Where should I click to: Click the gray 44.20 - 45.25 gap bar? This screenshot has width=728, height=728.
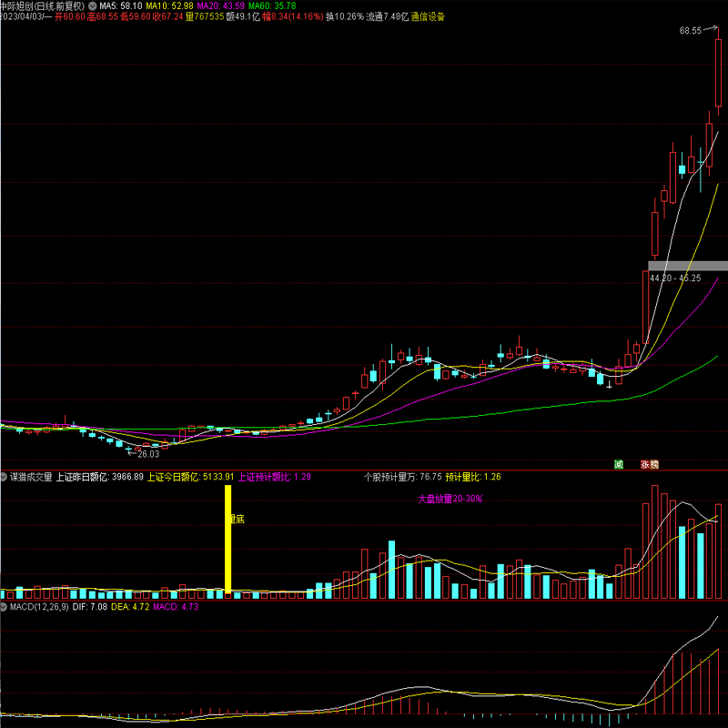(x=687, y=266)
